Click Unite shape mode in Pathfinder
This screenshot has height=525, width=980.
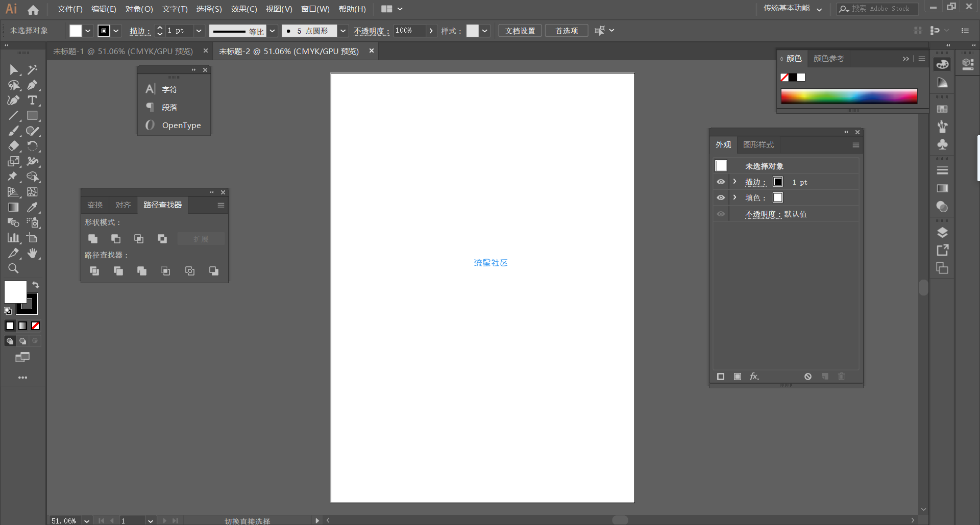click(x=93, y=239)
